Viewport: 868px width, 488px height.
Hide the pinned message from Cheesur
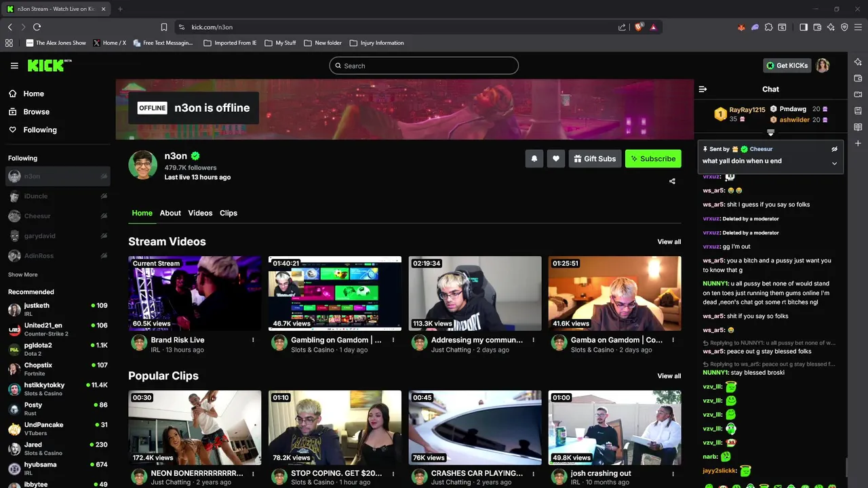point(835,149)
